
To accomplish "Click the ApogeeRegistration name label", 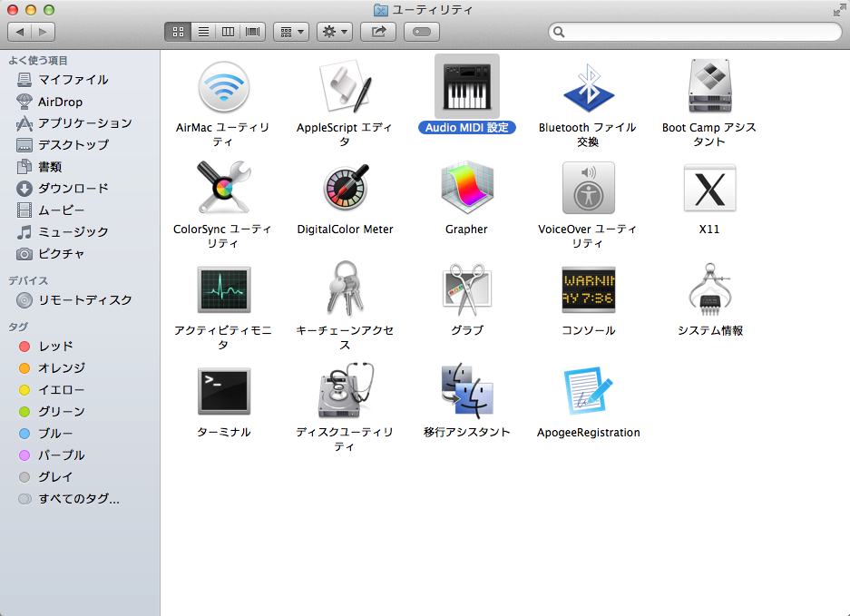I will pyautogui.click(x=588, y=432).
